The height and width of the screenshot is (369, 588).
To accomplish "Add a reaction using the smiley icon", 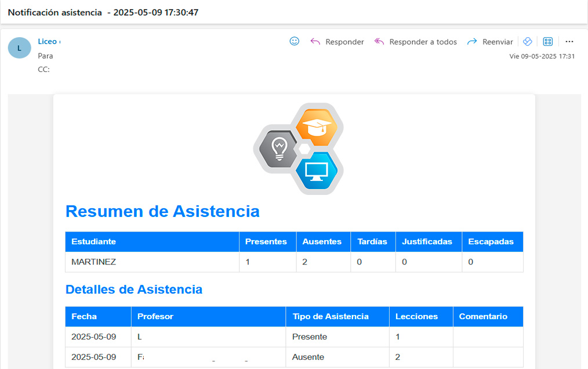I will (294, 41).
